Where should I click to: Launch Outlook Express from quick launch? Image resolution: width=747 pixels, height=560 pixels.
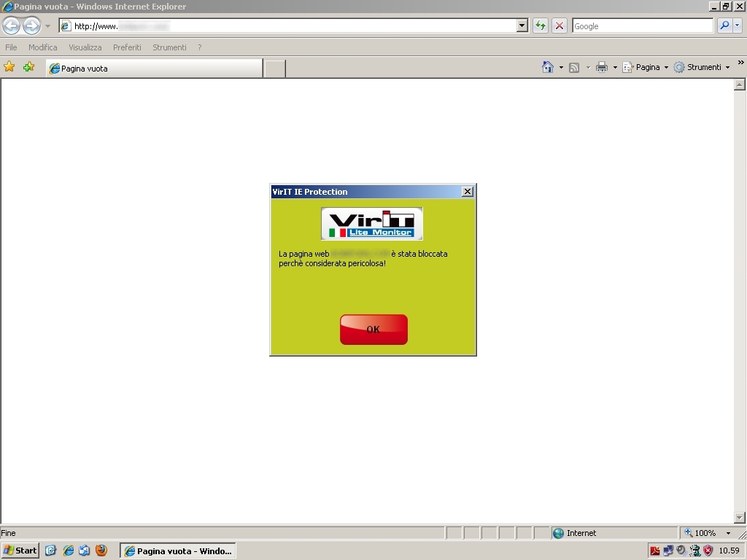85,551
